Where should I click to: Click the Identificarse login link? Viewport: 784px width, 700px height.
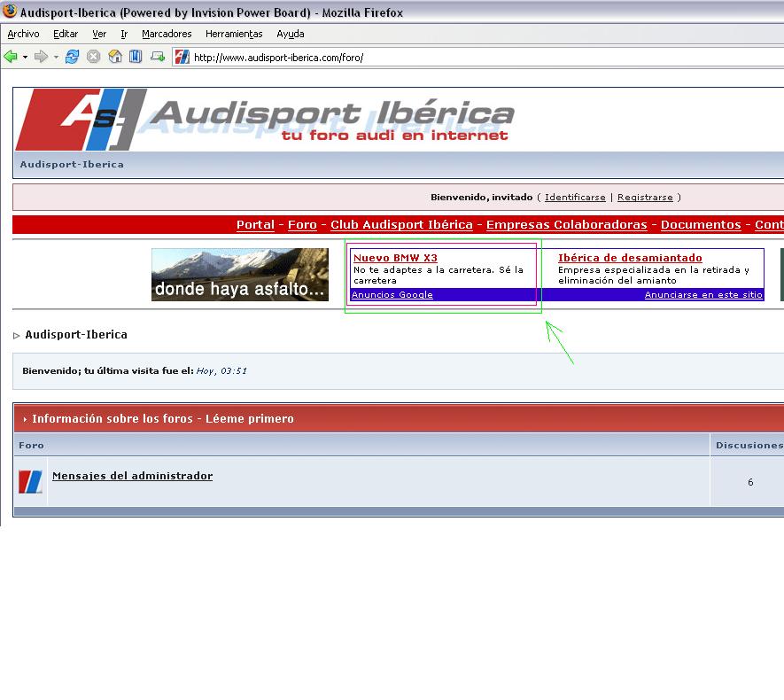click(575, 197)
